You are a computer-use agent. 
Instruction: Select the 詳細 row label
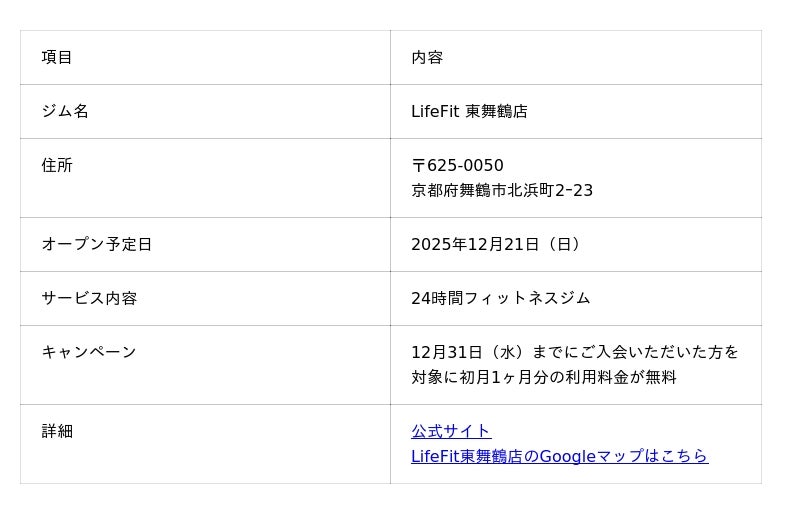57,431
